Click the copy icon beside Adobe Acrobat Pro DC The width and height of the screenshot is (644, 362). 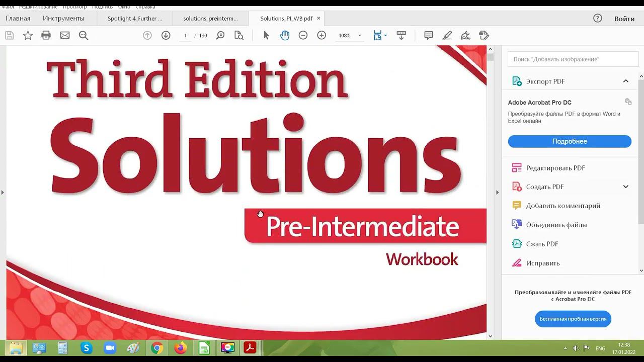pos(628,102)
